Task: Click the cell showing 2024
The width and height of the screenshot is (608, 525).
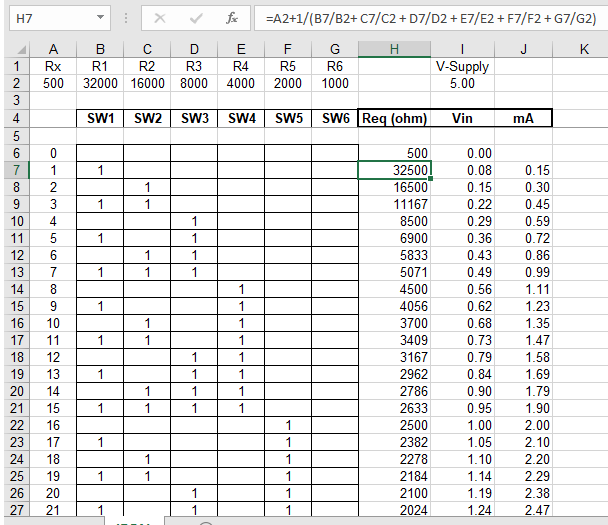Action: tap(394, 509)
